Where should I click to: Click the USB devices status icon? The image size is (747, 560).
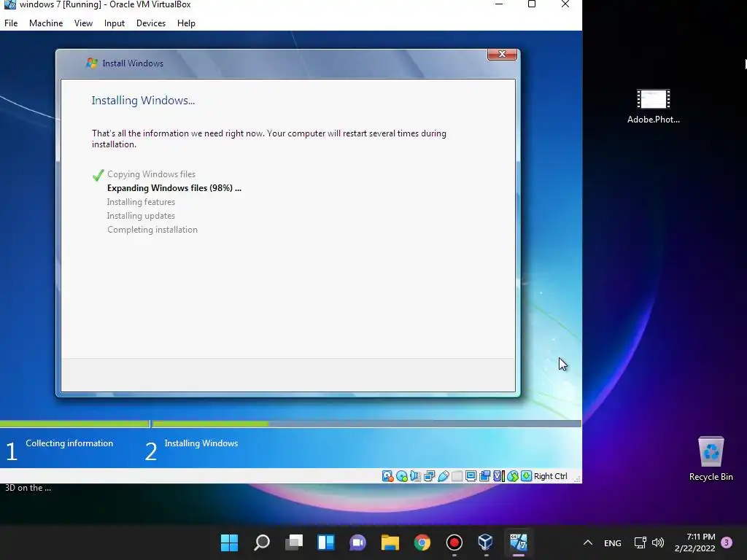[443, 475]
